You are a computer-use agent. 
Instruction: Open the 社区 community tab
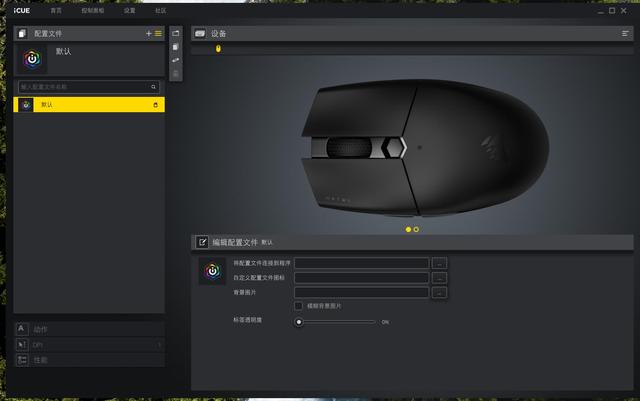click(160, 11)
